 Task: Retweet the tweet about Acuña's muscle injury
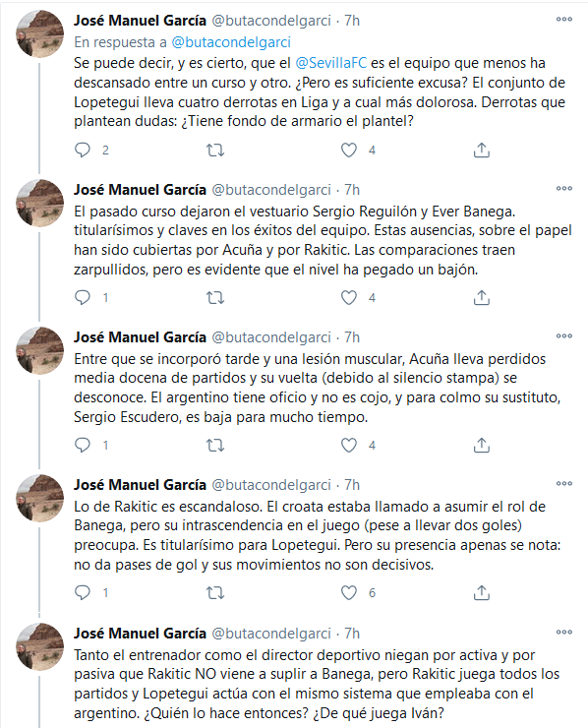215,446
